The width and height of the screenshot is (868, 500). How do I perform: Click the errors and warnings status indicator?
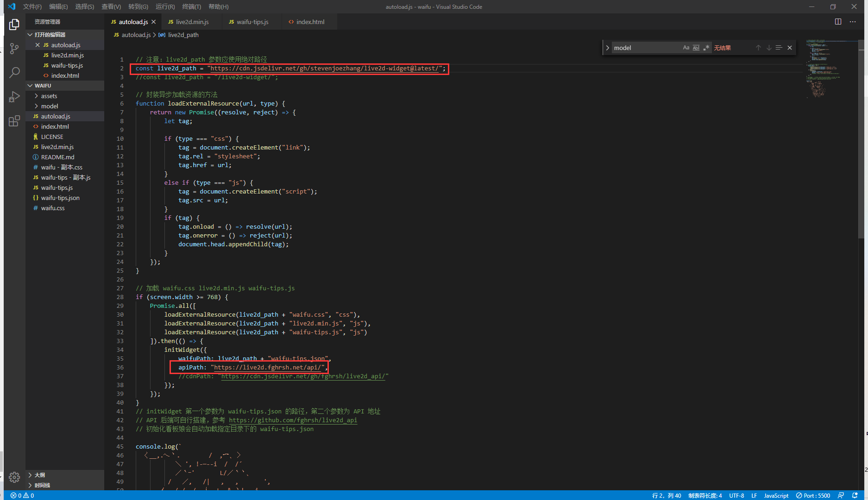coord(22,495)
